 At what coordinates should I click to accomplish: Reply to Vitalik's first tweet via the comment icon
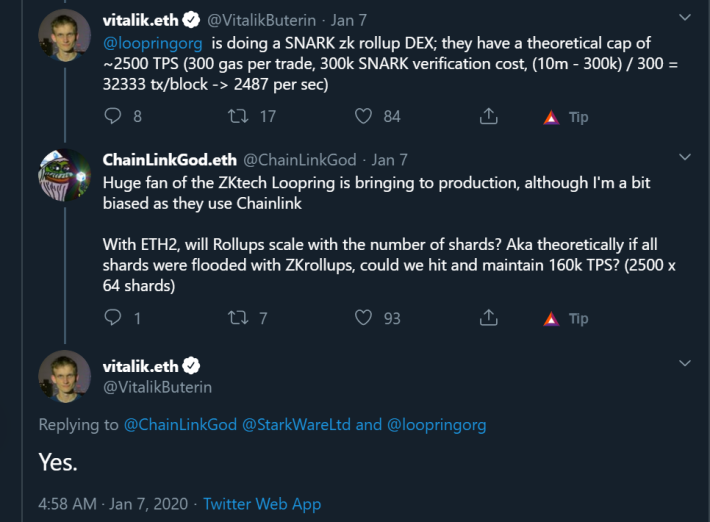point(113,116)
